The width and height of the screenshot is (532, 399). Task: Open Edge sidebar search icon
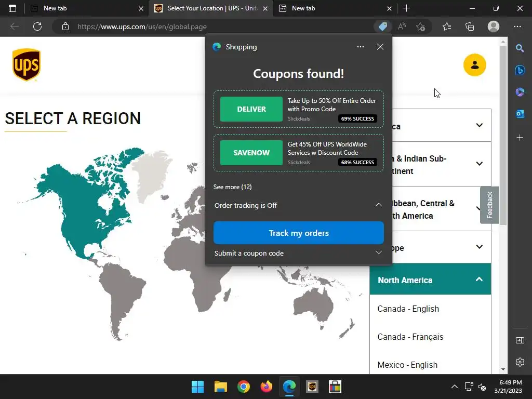[x=520, y=48]
